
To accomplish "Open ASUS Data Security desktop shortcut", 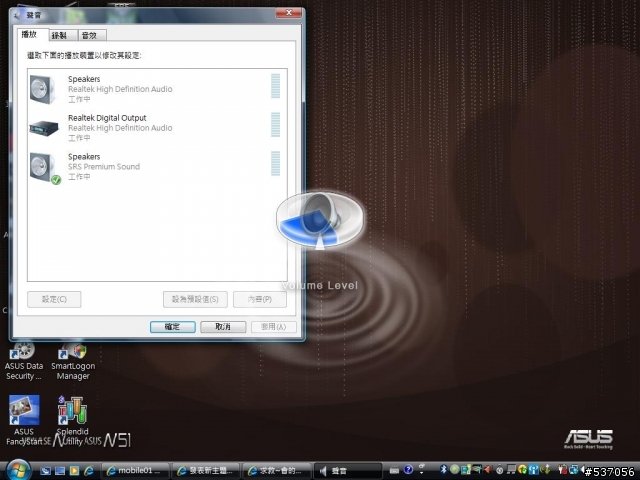I will click(24, 361).
